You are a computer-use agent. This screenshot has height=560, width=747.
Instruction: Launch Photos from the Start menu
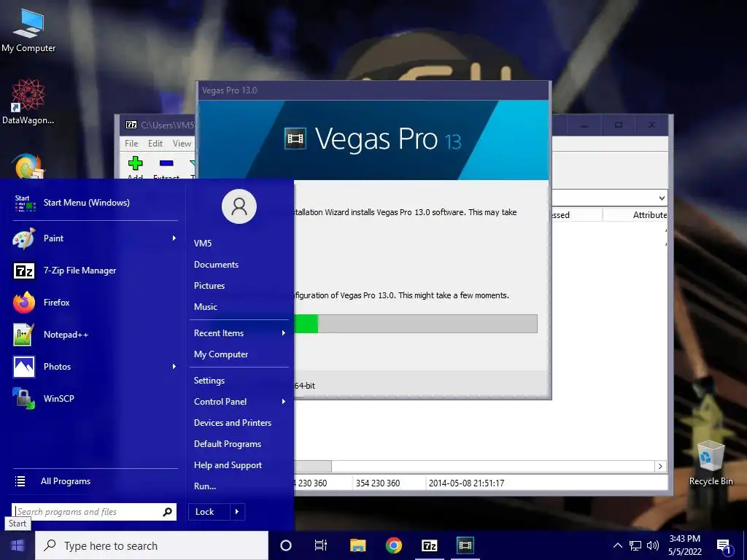[x=94, y=367]
